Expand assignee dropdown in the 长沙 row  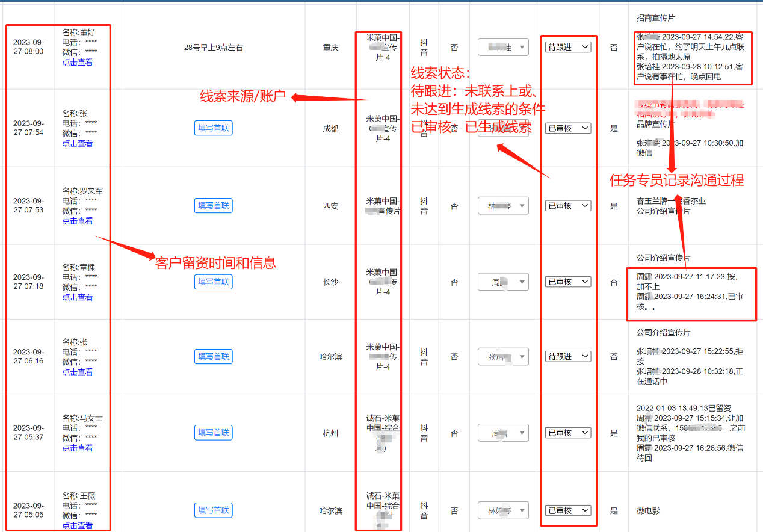point(503,282)
